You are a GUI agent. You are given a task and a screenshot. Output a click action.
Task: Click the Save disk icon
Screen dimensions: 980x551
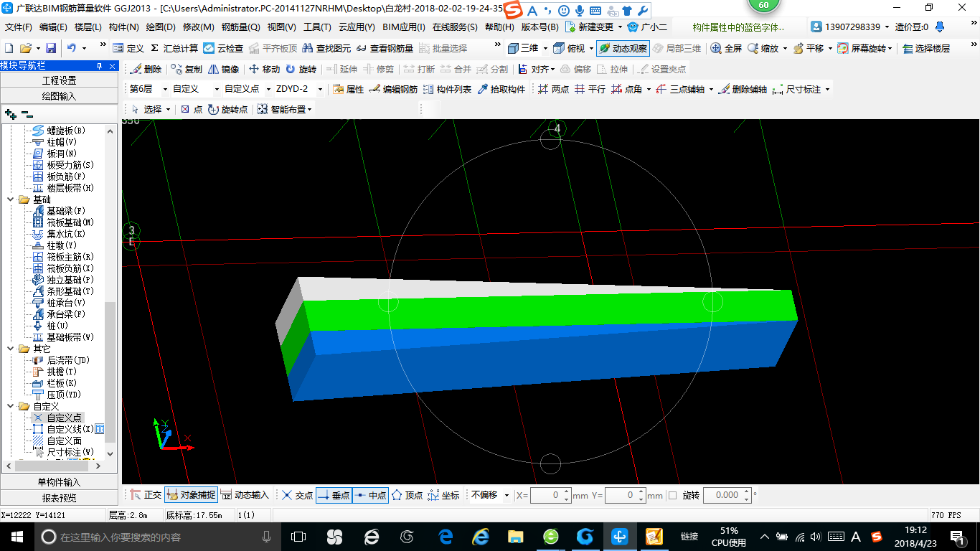point(51,48)
